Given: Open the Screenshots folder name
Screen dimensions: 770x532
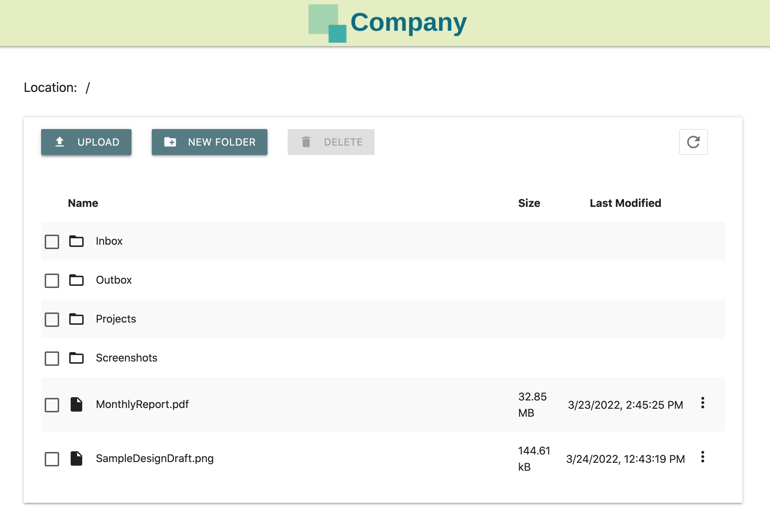Looking at the screenshot, I should [127, 358].
